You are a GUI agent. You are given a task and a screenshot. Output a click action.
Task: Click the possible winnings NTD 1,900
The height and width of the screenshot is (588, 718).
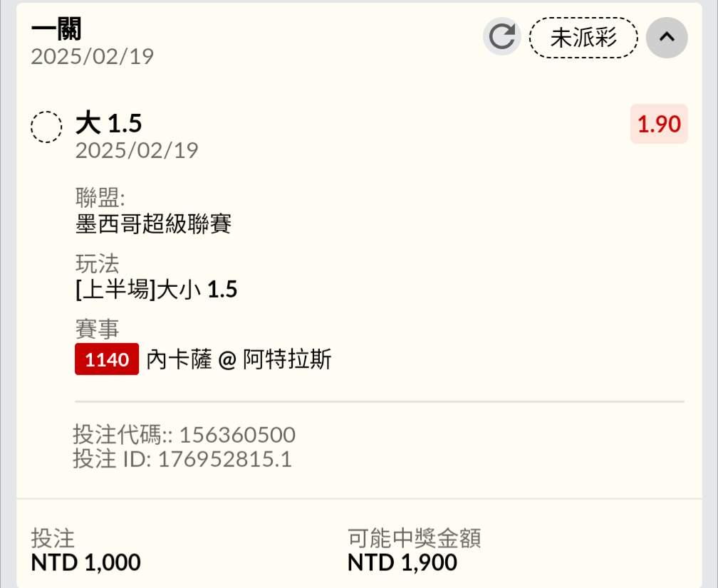[402, 562]
